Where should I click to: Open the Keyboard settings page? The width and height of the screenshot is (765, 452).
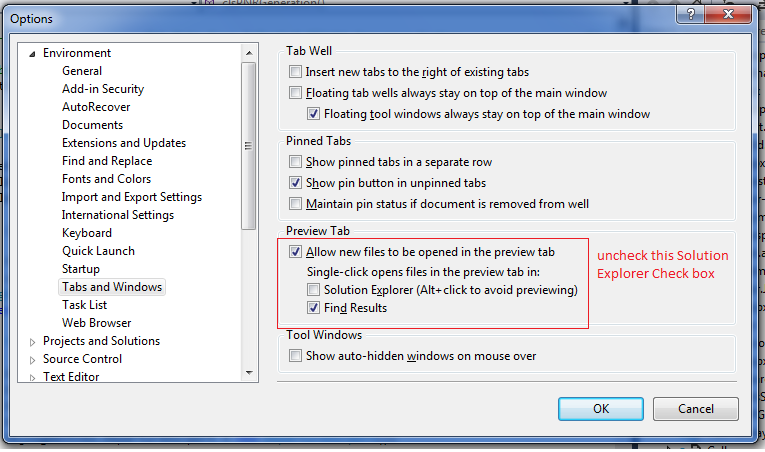click(87, 233)
